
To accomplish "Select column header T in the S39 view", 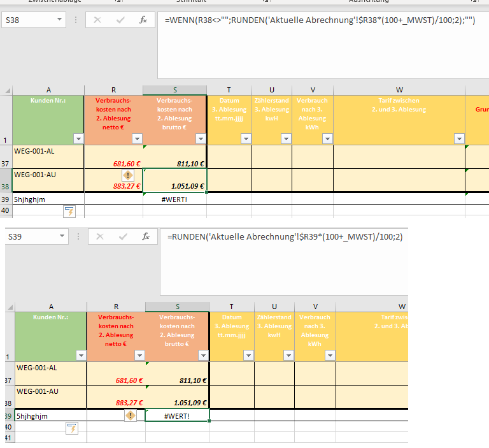I will 232,307.
